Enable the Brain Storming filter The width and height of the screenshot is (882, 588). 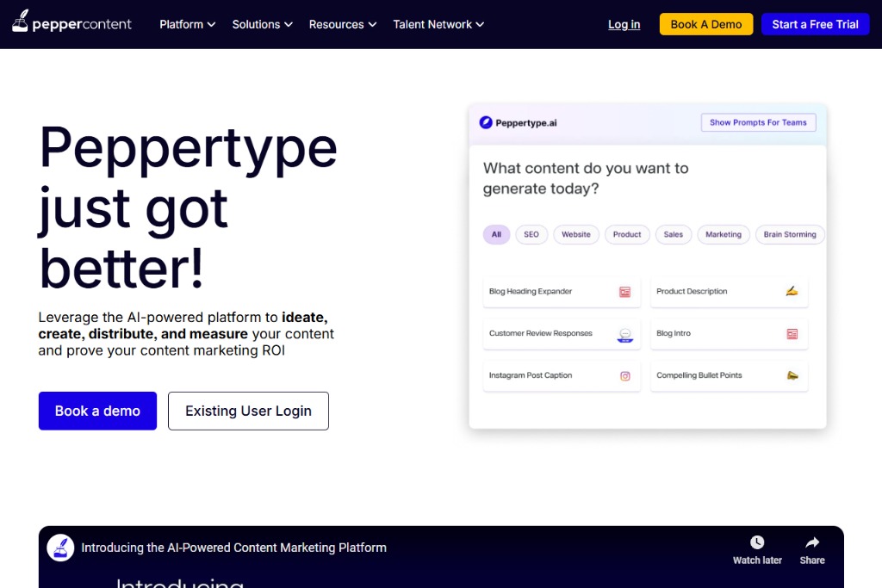790,234
